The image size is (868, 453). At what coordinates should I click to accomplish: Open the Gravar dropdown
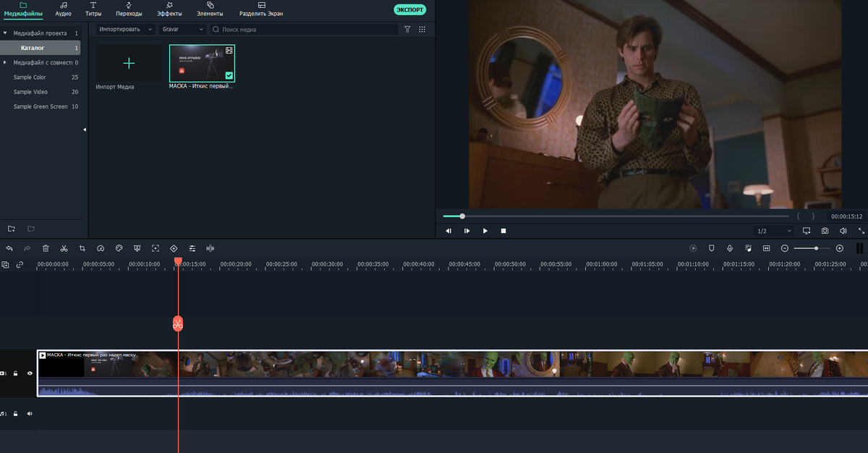click(183, 30)
